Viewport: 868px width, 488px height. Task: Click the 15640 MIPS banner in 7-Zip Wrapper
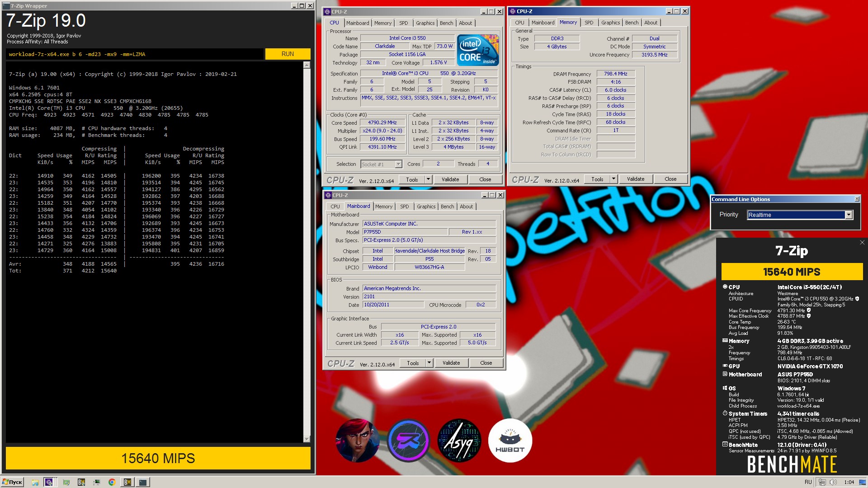[x=158, y=458]
